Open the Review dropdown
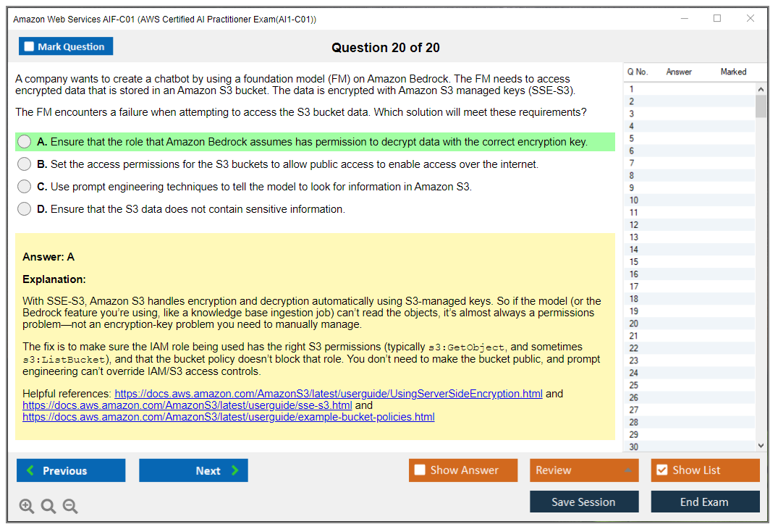The height and width of the screenshot is (532, 778). point(584,470)
